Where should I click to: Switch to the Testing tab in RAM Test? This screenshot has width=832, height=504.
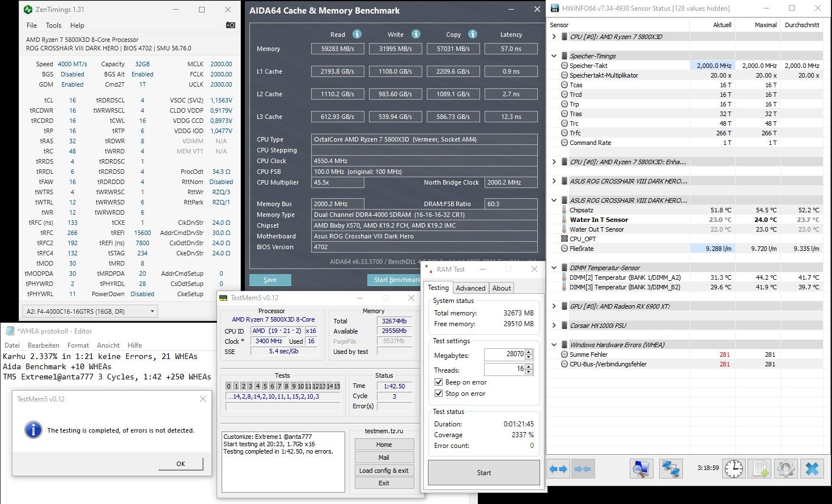click(438, 288)
